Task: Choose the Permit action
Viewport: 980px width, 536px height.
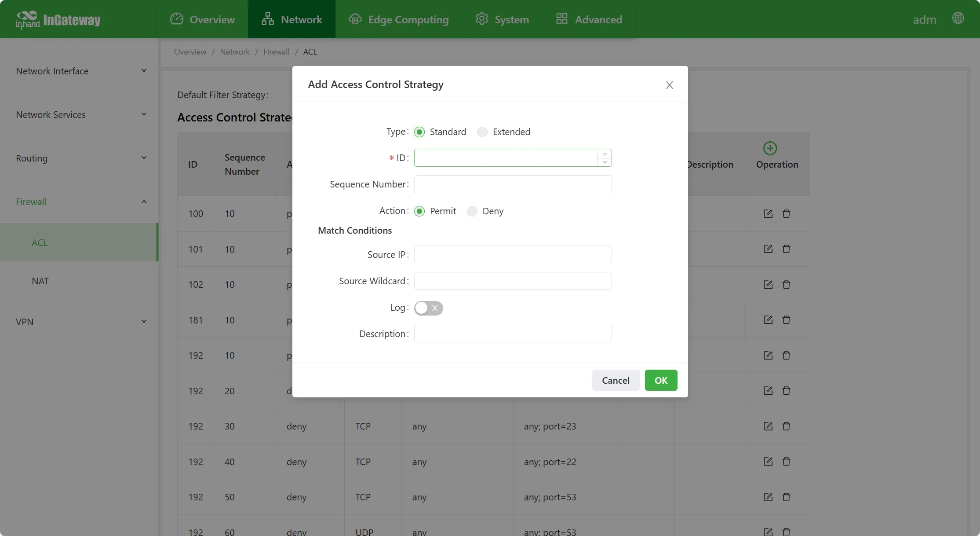Action: pyautogui.click(x=419, y=211)
